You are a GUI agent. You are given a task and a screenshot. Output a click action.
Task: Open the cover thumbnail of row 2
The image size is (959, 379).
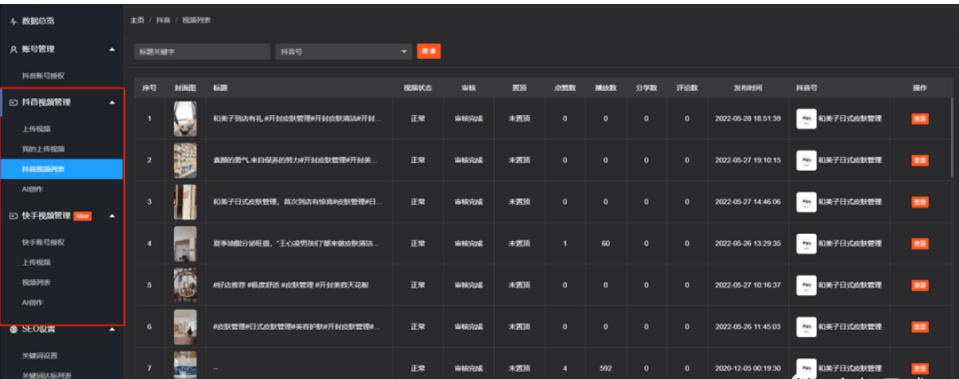(185, 160)
